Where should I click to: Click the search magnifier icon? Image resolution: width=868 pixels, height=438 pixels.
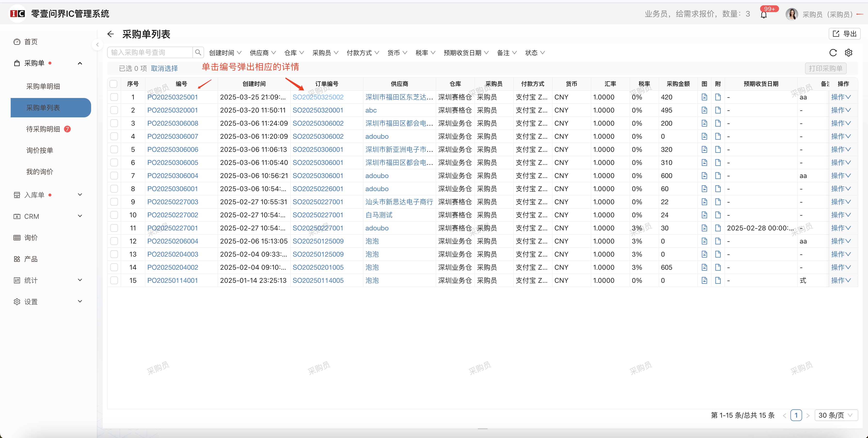(198, 52)
